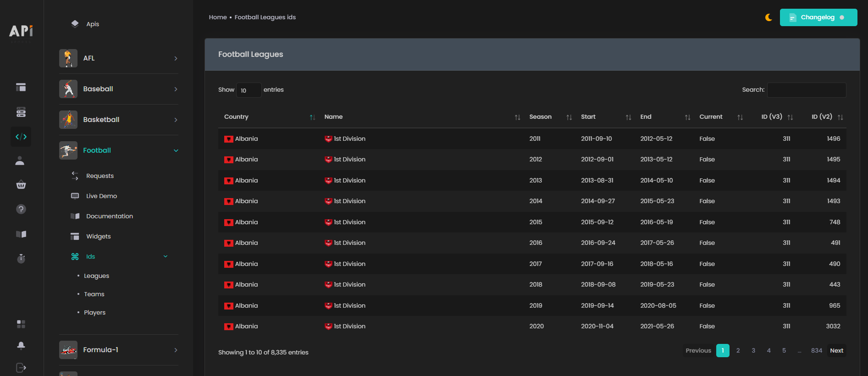Open the Show entries dropdown
868x376 pixels.
pyautogui.click(x=249, y=90)
